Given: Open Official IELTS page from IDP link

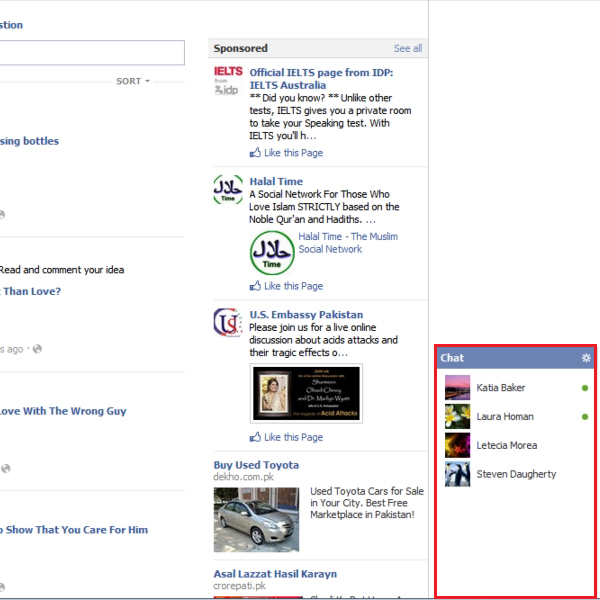Looking at the screenshot, I should 321,79.
